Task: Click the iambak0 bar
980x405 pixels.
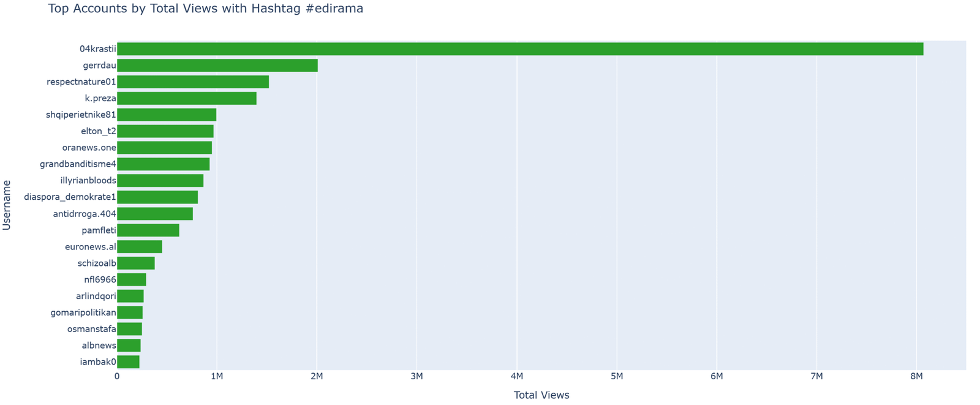Action: pos(128,362)
